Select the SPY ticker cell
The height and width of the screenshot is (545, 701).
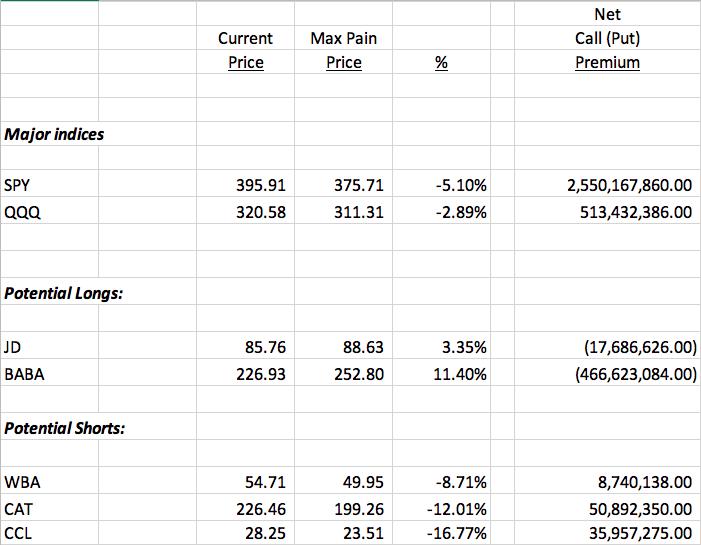(16, 186)
